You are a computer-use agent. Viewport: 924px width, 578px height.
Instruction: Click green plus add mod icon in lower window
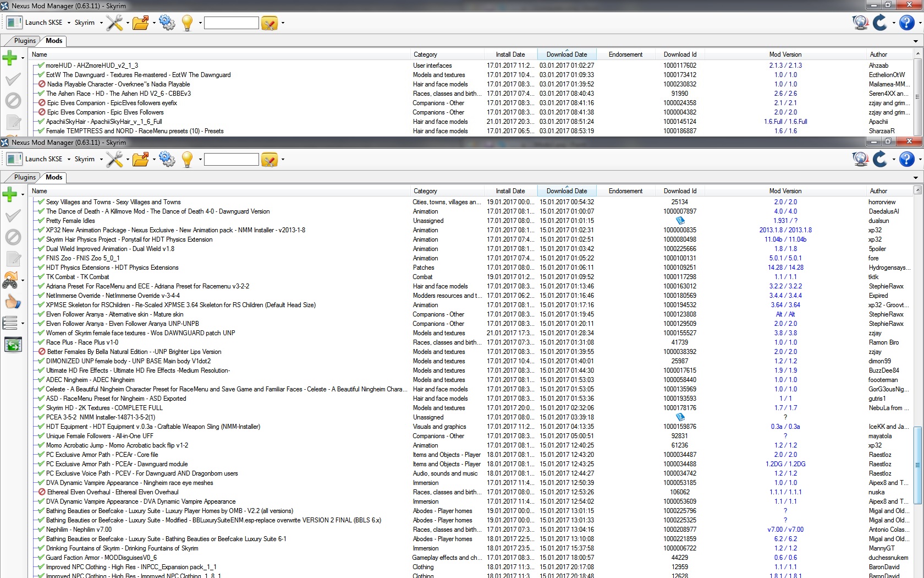click(10, 194)
